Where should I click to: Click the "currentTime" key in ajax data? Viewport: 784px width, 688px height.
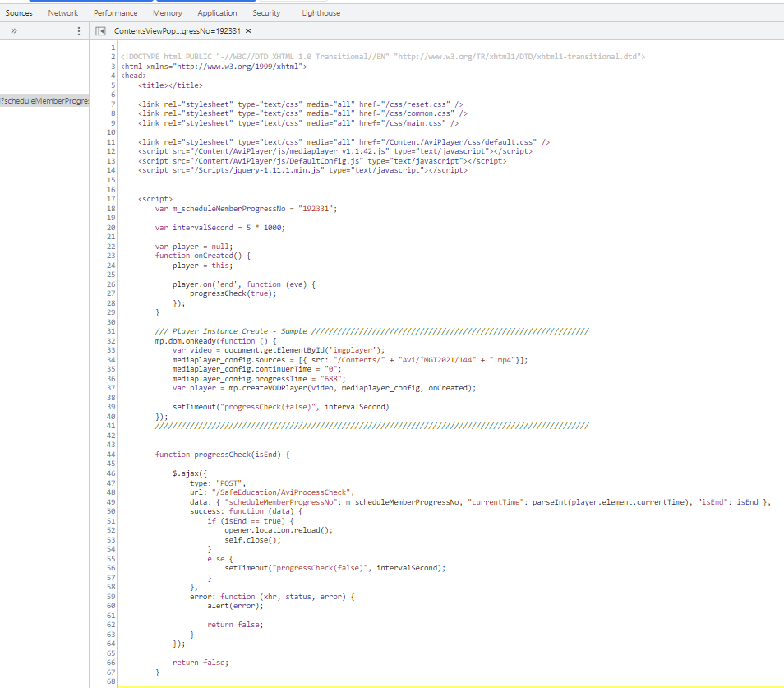click(x=496, y=502)
